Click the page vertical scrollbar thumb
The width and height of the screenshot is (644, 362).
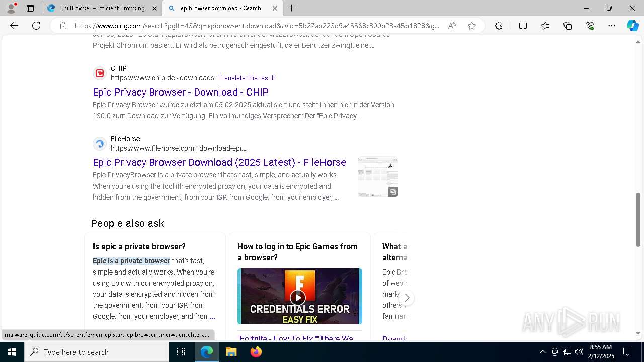pos(638,220)
